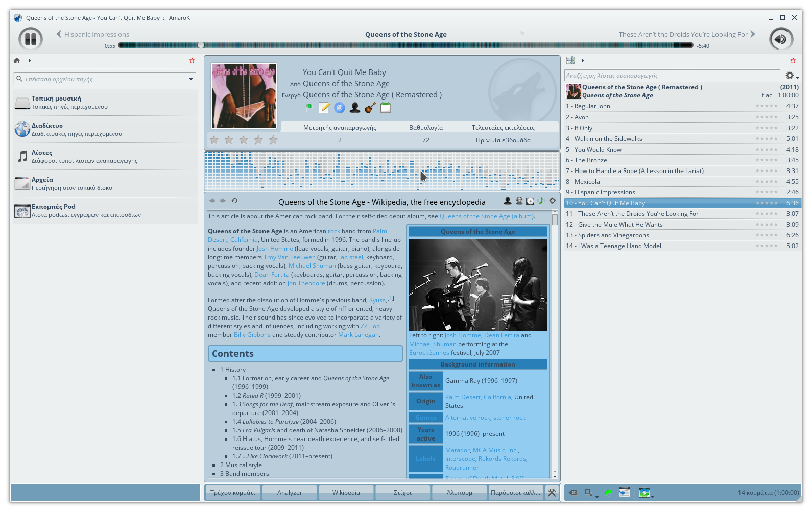Open the playlist search options gear dropdown
This screenshot has width=812, height=512.
792,76
